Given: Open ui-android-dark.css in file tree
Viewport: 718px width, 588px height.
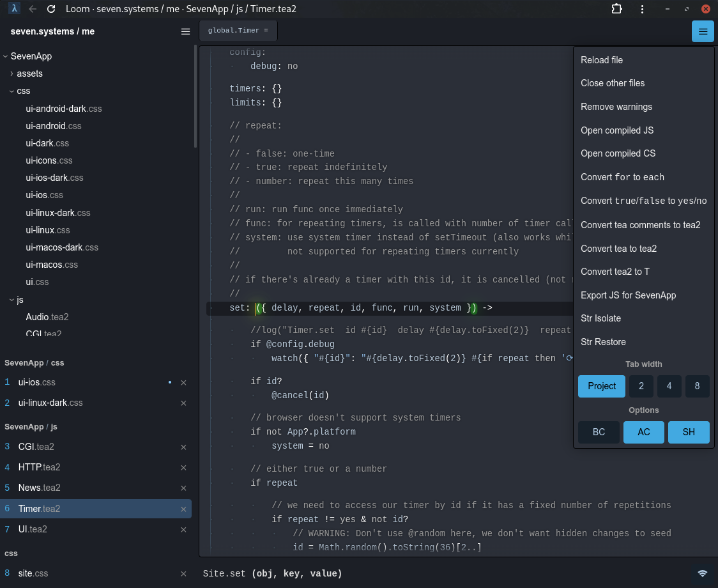Looking at the screenshot, I should [64, 109].
